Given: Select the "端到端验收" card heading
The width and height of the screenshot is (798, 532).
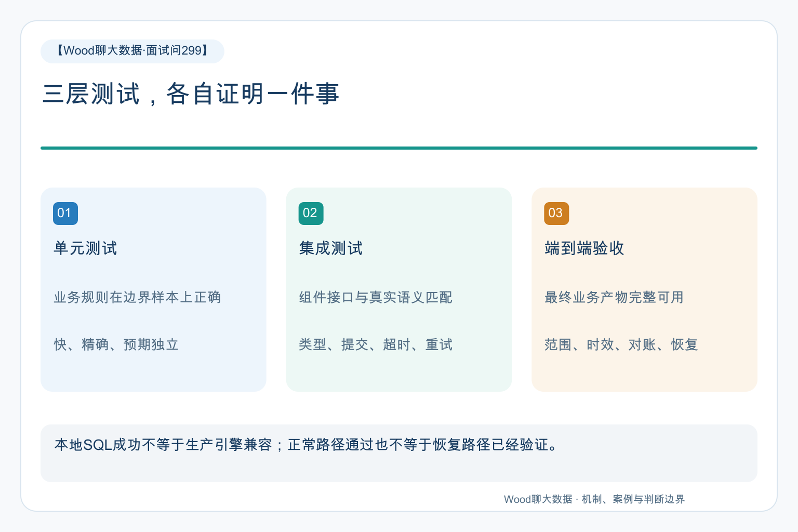Looking at the screenshot, I should pyautogui.click(x=584, y=248).
